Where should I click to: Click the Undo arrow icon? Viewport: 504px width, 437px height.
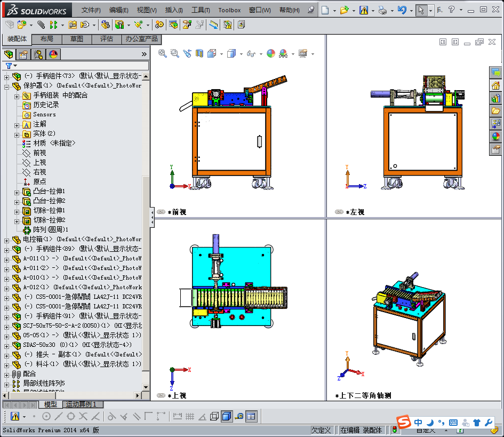[402, 10]
